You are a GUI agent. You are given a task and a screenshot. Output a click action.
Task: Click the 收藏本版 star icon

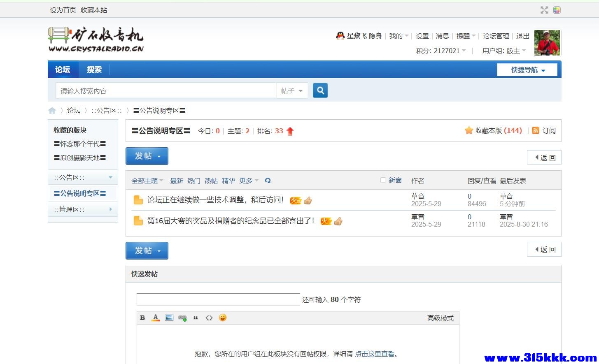pos(469,130)
